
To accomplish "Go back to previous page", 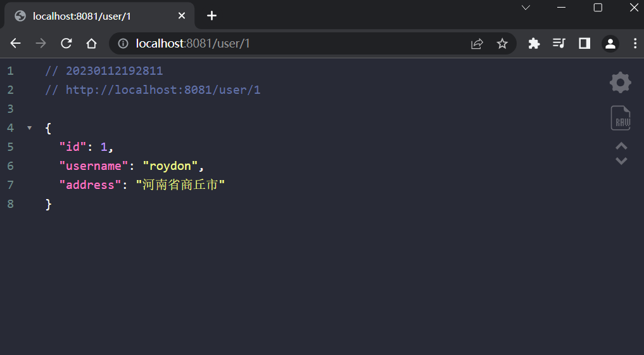I will (x=16, y=43).
